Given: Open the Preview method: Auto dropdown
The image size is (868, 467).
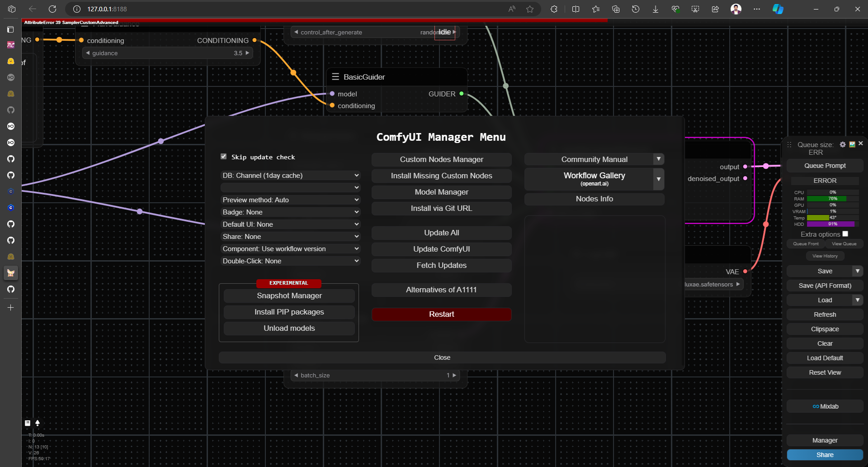Looking at the screenshot, I should [x=291, y=200].
